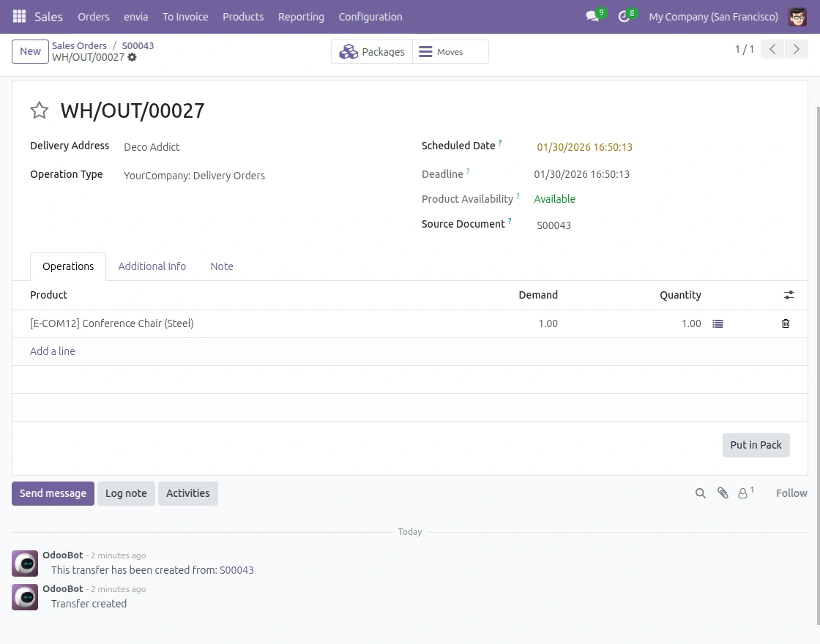Click the attachments paperclip icon
The width and height of the screenshot is (820, 644).
[x=723, y=493]
